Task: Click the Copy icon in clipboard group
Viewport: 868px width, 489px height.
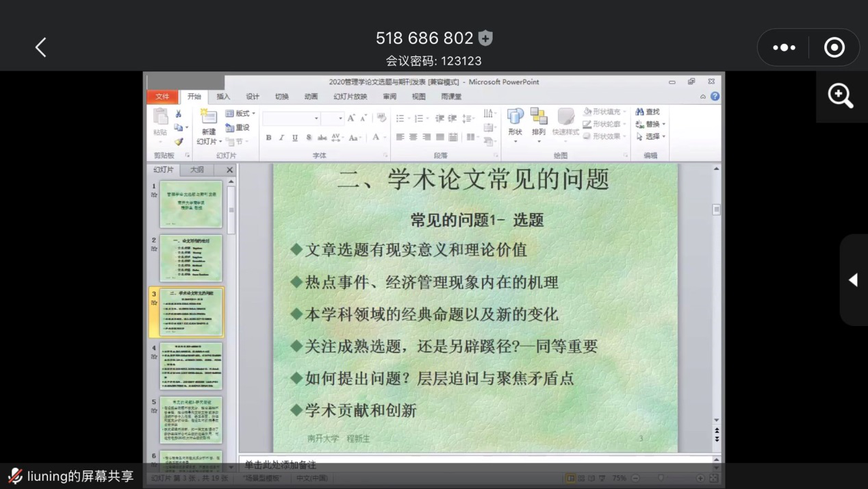Action: click(179, 127)
